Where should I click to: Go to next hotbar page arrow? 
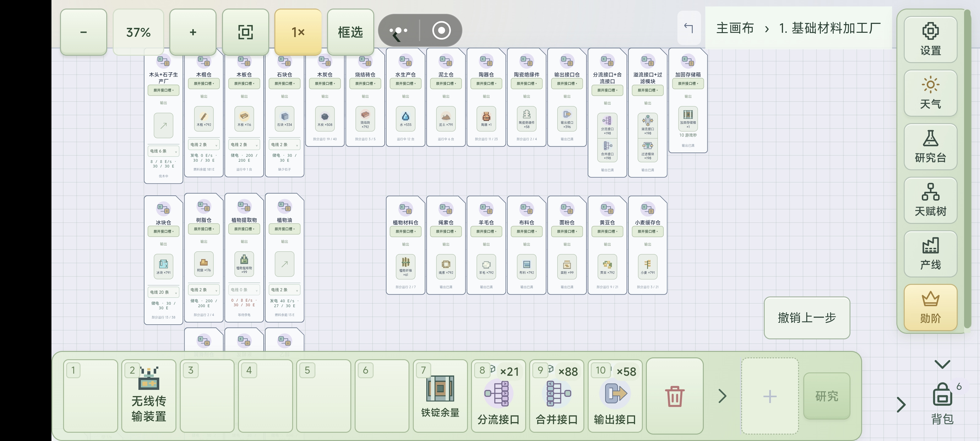(x=722, y=396)
